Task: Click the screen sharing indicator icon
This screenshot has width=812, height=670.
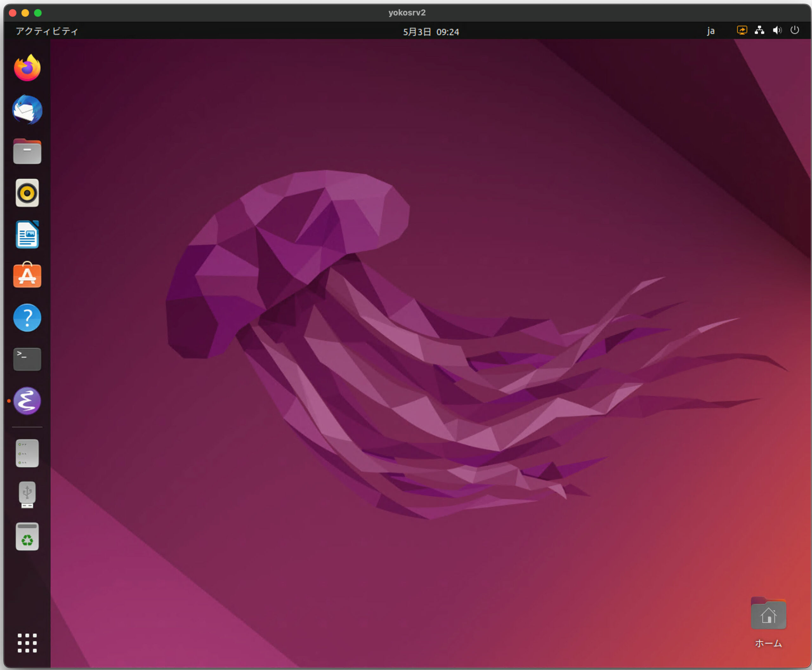Action: pyautogui.click(x=742, y=30)
